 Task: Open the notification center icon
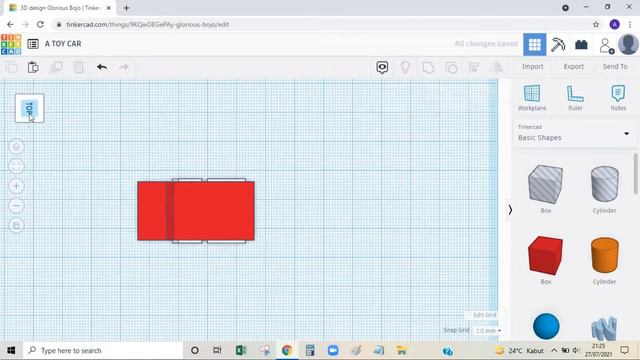(624, 350)
